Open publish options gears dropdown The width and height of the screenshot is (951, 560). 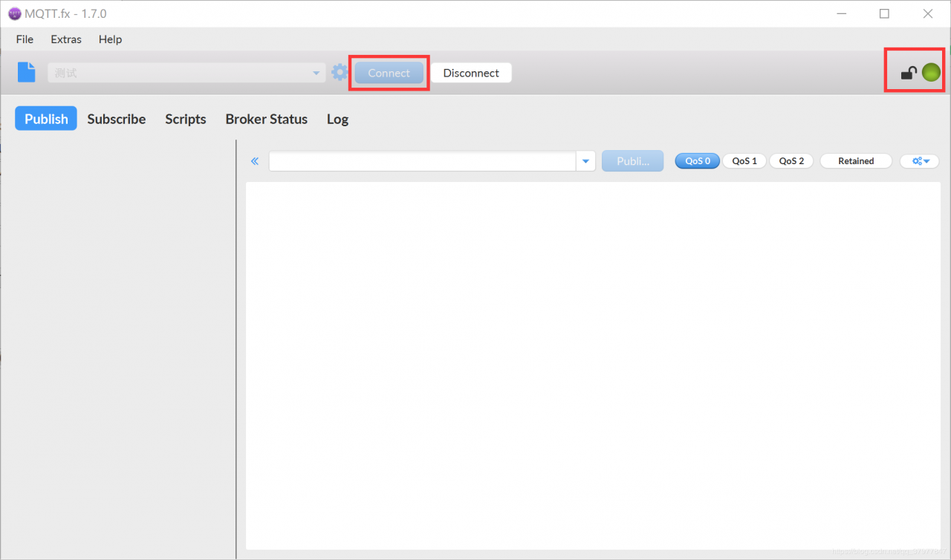(x=920, y=161)
